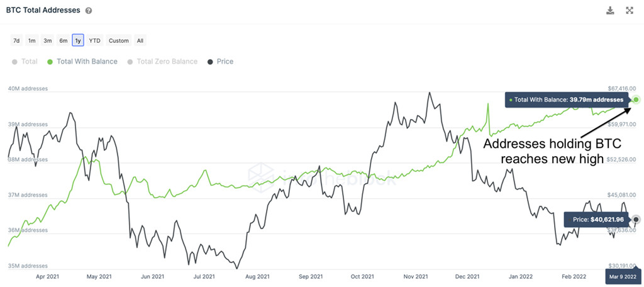Select the 1y time range
This screenshot has height=287, width=644.
point(78,40)
